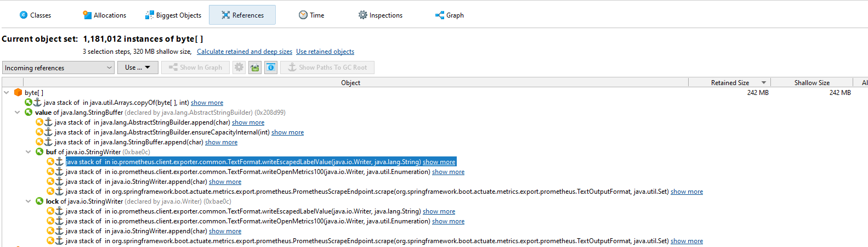Click show more after ensureCapacityInternal(int)
The image size is (868, 247).
coord(287,132)
